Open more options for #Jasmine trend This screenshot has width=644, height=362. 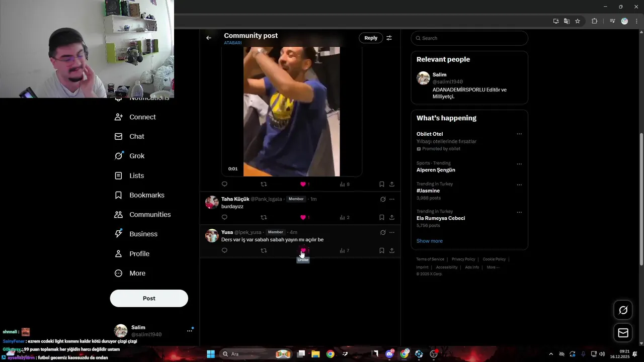tap(519, 185)
